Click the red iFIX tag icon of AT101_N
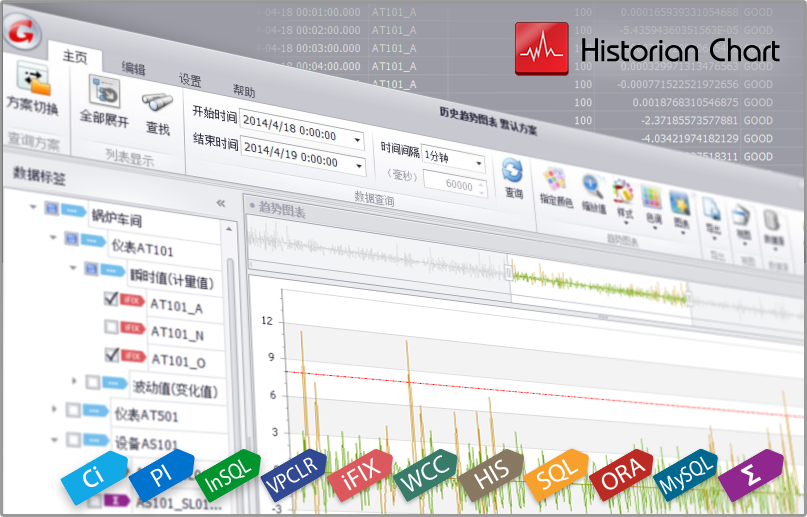This screenshot has height=517, width=807. [133, 328]
